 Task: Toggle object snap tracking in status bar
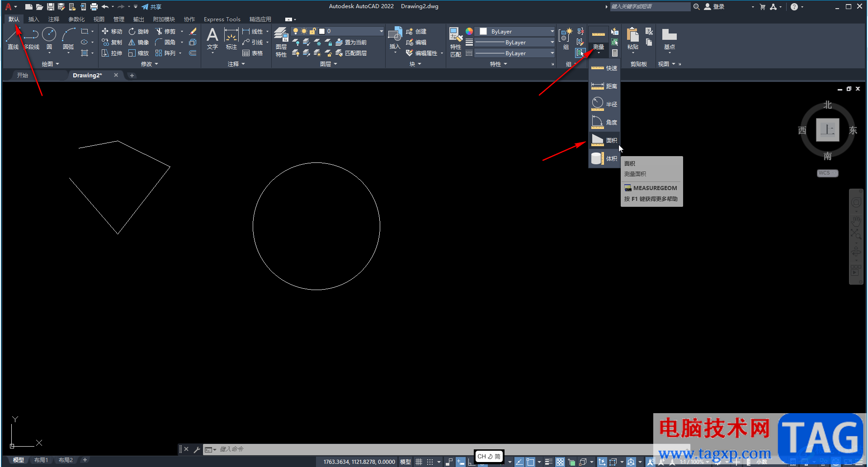pyautogui.click(x=519, y=462)
